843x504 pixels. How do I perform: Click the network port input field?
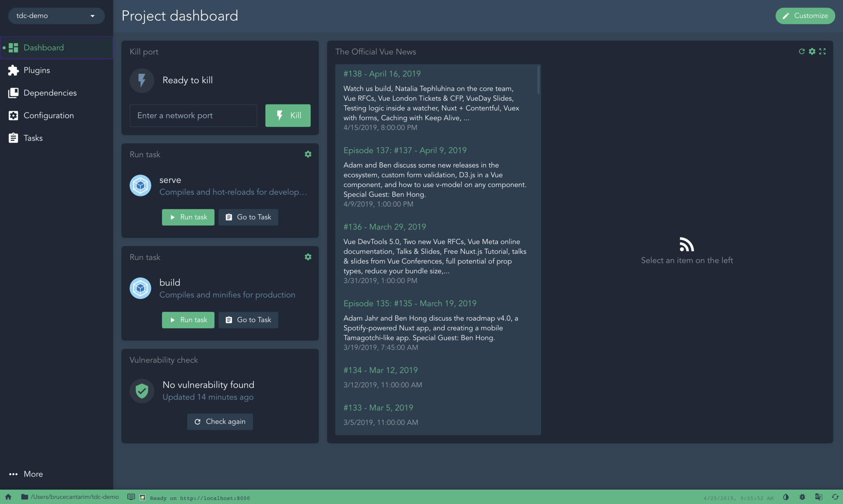[x=193, y=115]
